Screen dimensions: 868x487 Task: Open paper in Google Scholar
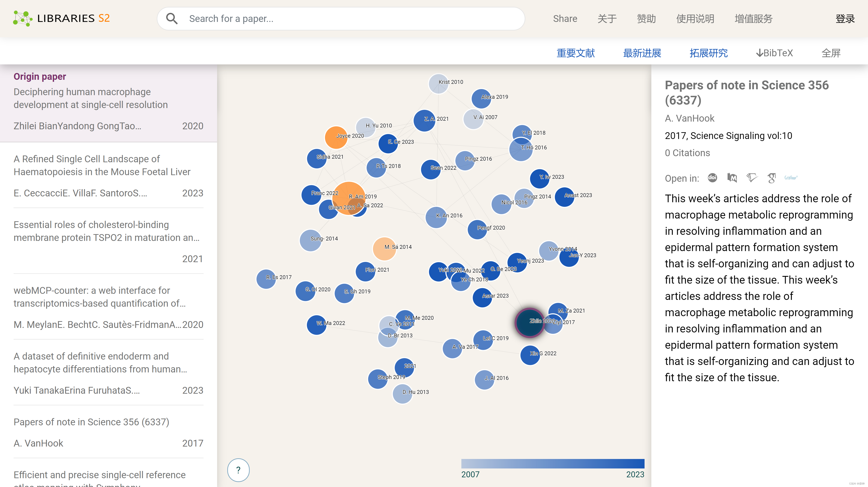point(772,178)
